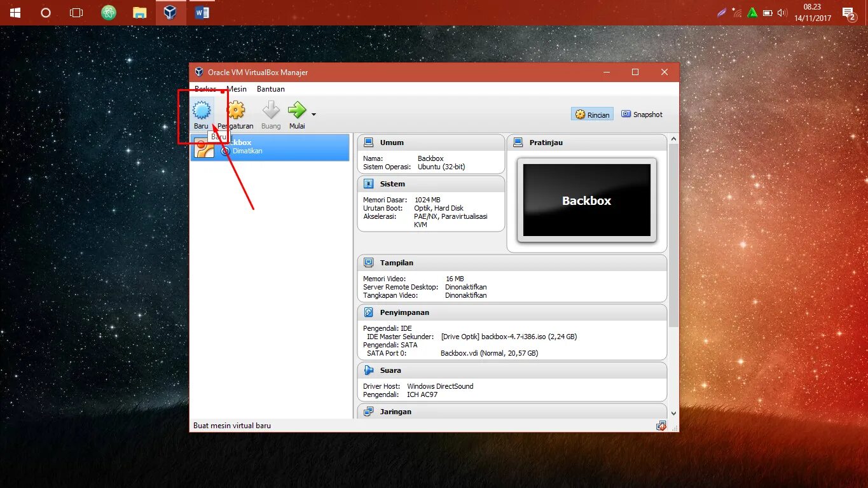The height and width of the screenshot is (488, 868).
Task: Click the Penyimpanan disk icon
Action: click(369, 312)
